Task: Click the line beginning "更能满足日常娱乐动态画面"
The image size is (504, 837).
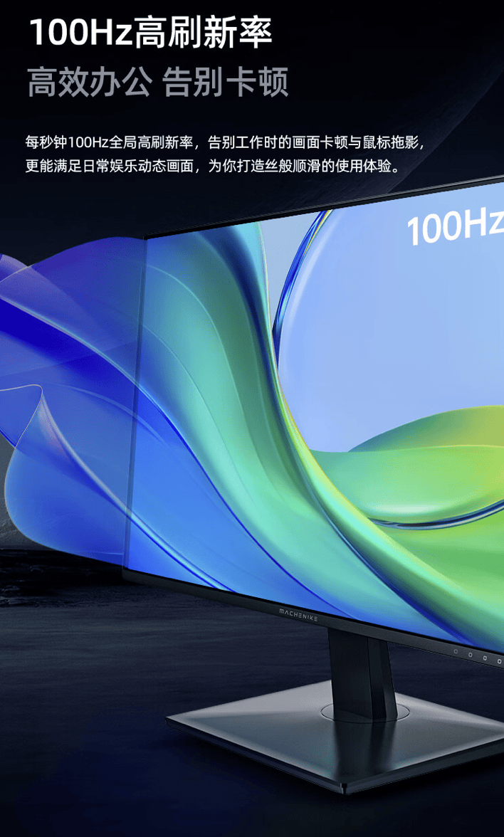Action: pos(212,166)
